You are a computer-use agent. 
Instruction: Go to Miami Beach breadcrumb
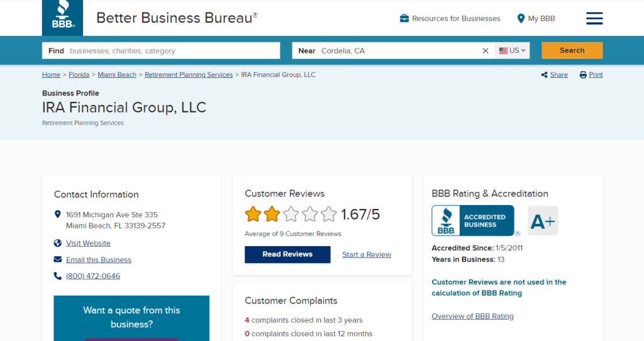click(x=116, y=75)
